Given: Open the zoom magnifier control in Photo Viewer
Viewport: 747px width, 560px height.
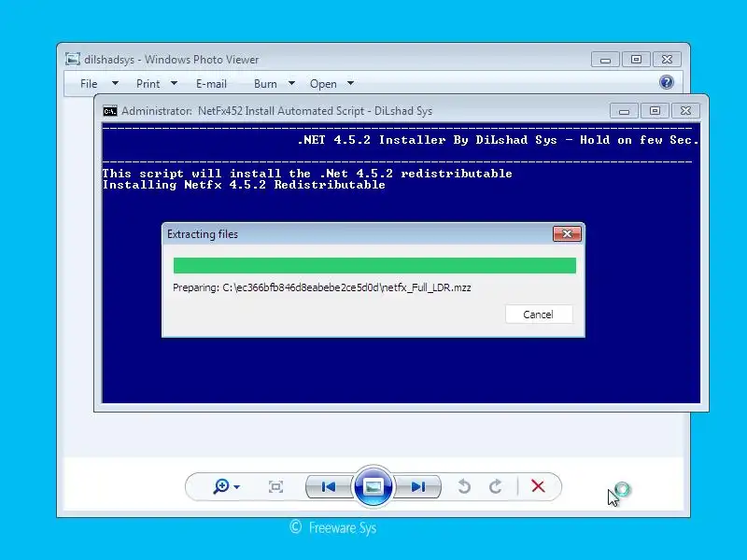Looking at the screenshot, I should [x=221, y=486].
